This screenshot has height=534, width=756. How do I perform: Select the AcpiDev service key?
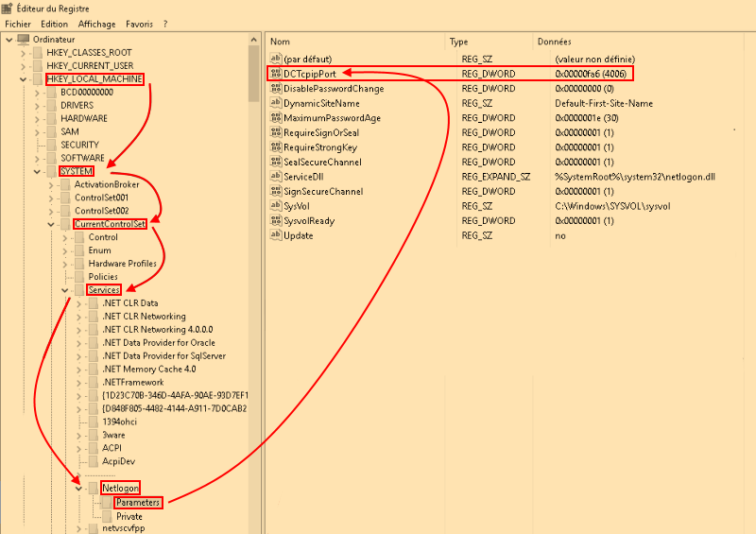click(x=118, y=461)
